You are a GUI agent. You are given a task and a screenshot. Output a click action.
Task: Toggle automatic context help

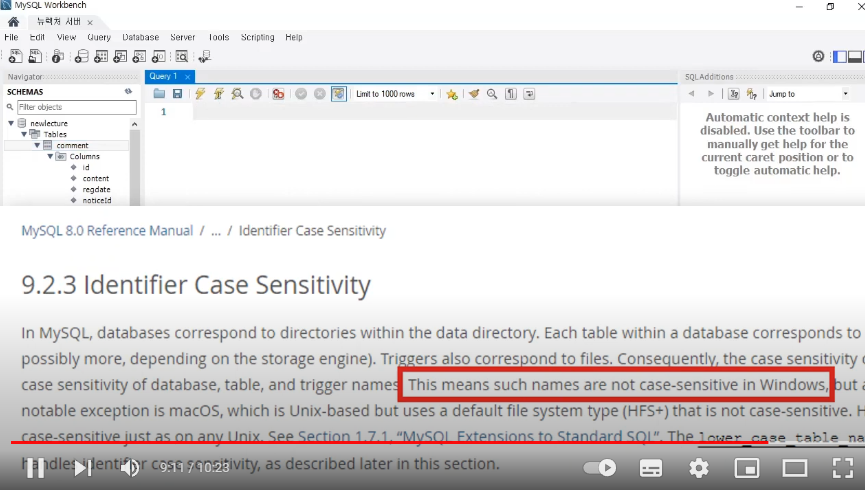[751, 94]
